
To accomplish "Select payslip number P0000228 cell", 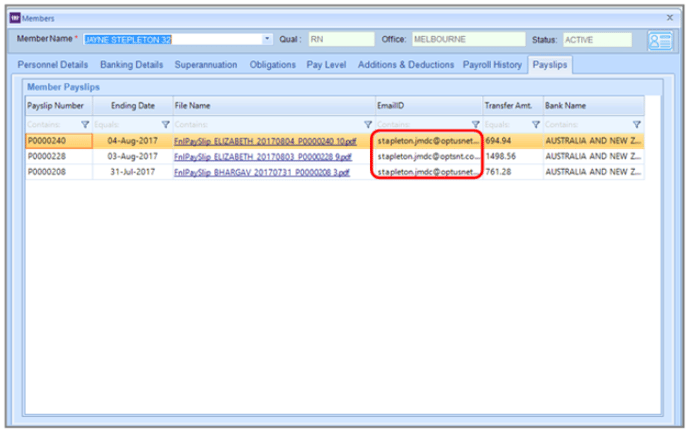I will (59, 156).
